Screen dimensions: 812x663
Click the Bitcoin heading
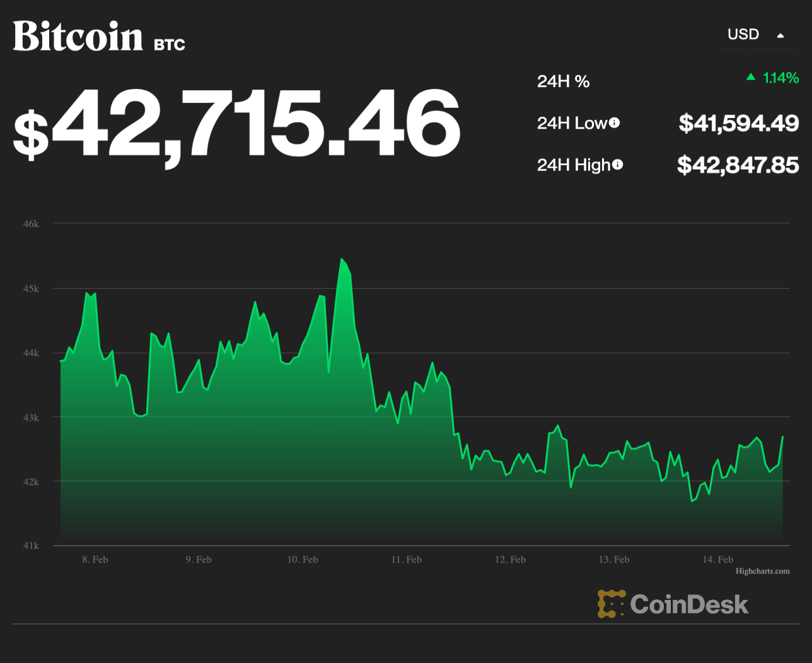(78, 37)
